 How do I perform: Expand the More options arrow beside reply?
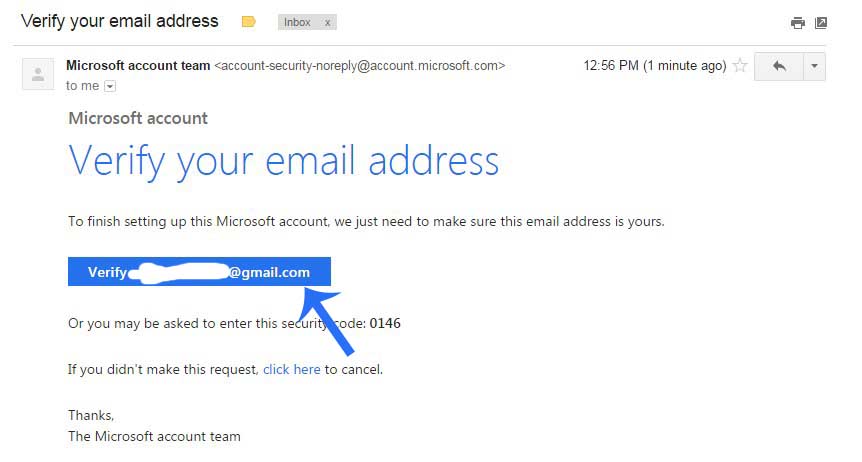(x=814, y=66)
